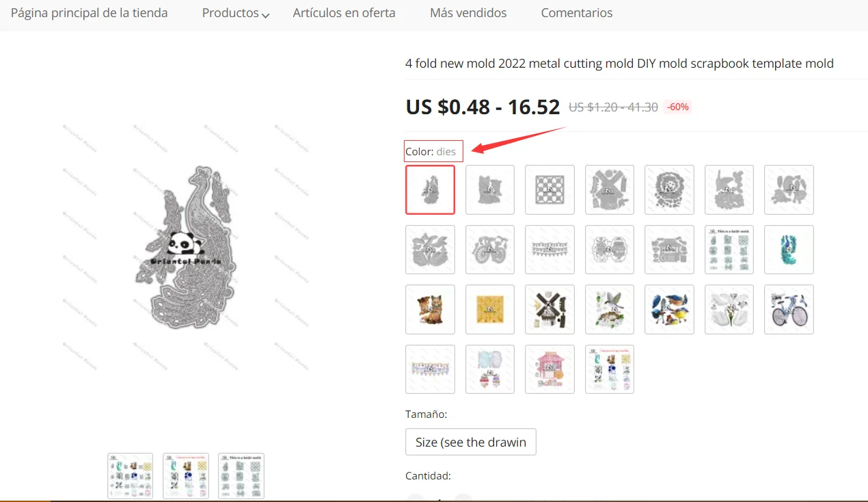
Task: Select the 'This is a family mold' chart variant
Action: (729, 250)
